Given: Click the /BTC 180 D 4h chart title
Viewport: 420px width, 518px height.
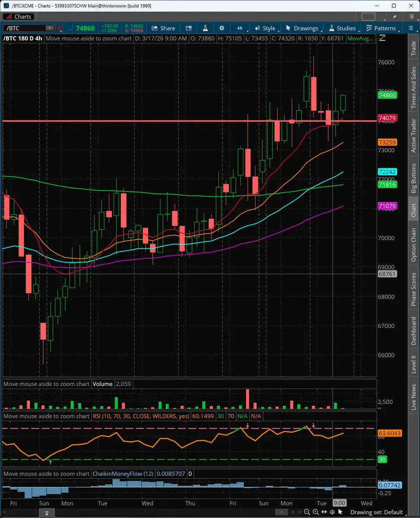Looking at the screenshot, I should pyautogui.click(x=23, y=38).
